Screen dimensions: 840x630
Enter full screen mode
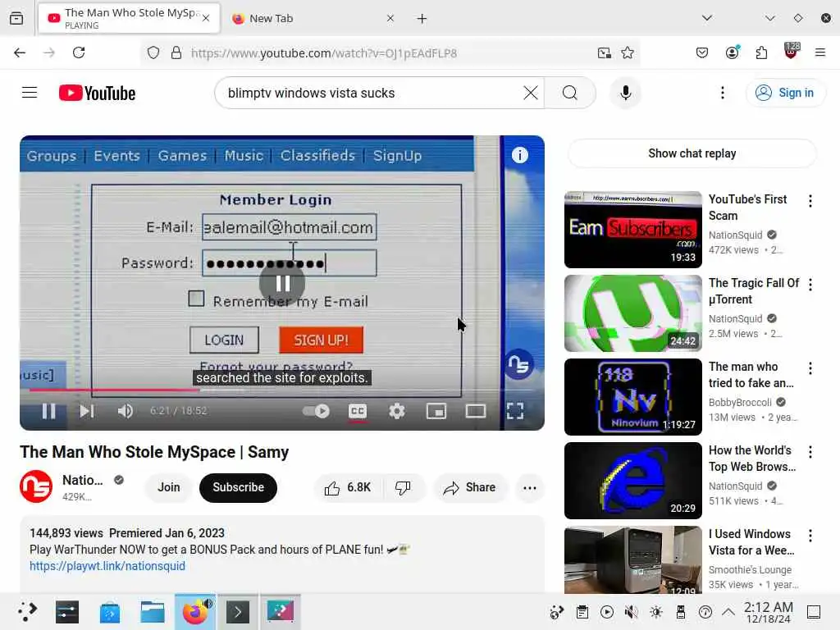(x=515, y=411)
